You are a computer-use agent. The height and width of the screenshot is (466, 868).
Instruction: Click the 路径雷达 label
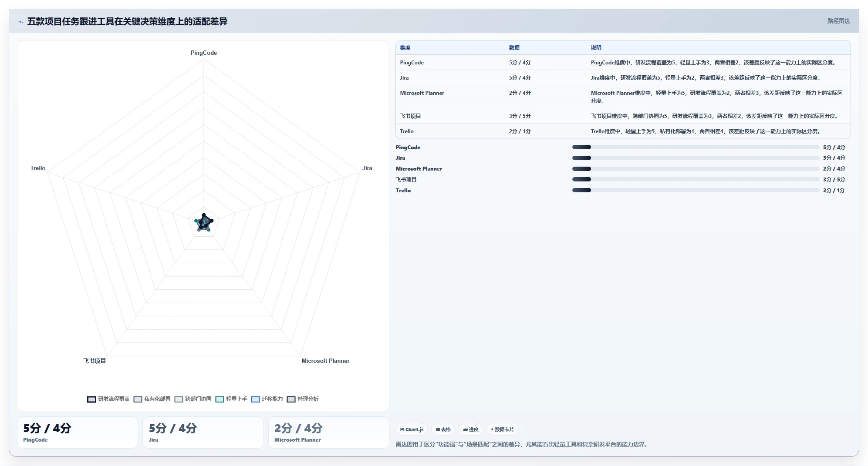point(838,21)
